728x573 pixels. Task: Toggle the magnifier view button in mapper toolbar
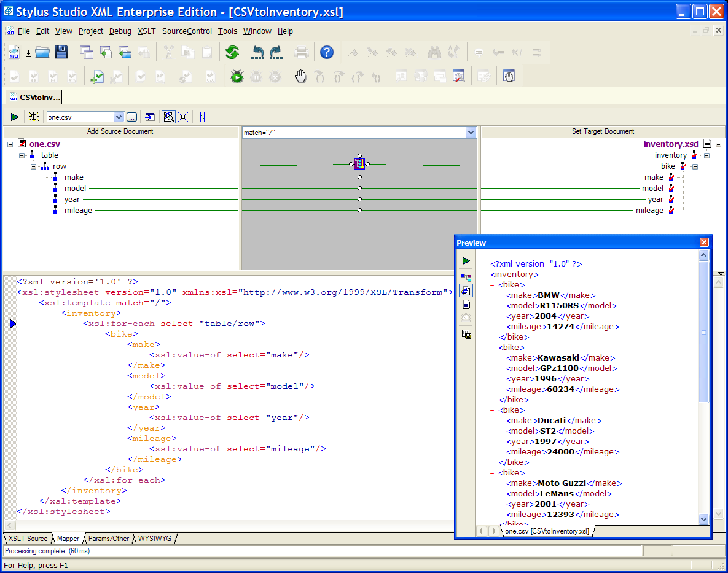tap(168, 117)
